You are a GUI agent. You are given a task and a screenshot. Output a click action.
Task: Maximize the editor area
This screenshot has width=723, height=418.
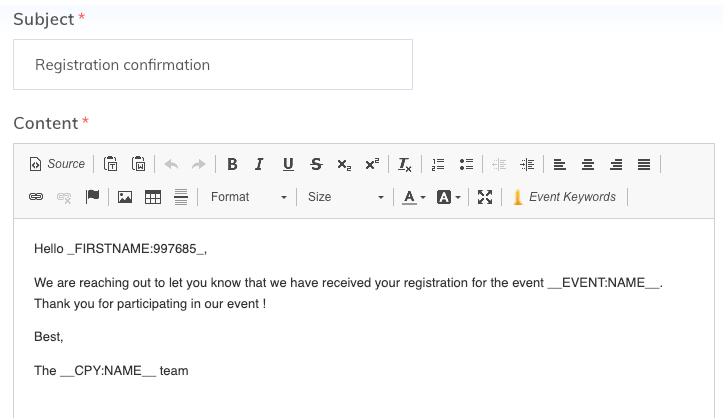[x=485, y=197]
